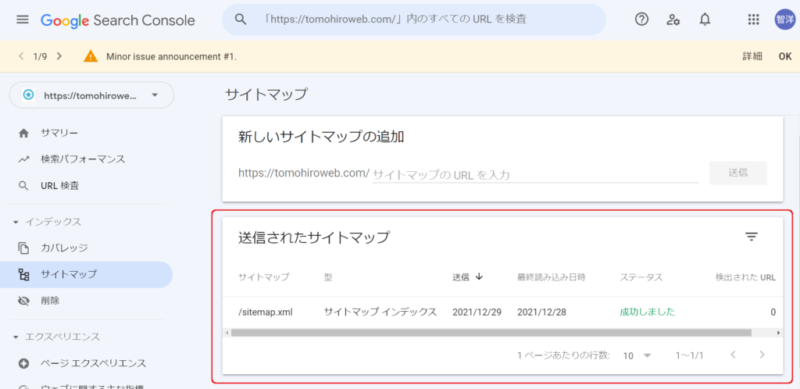
Task: Open rows-per-page dropdown showing 10
Action: click(638, 355)
